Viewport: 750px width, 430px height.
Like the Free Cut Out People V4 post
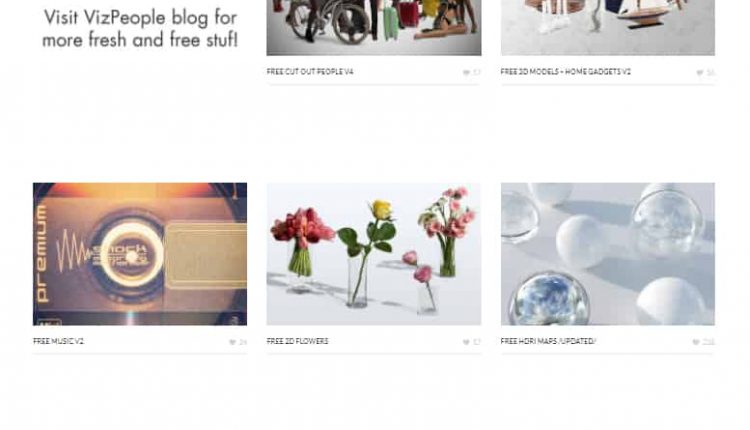coord(466,73)
